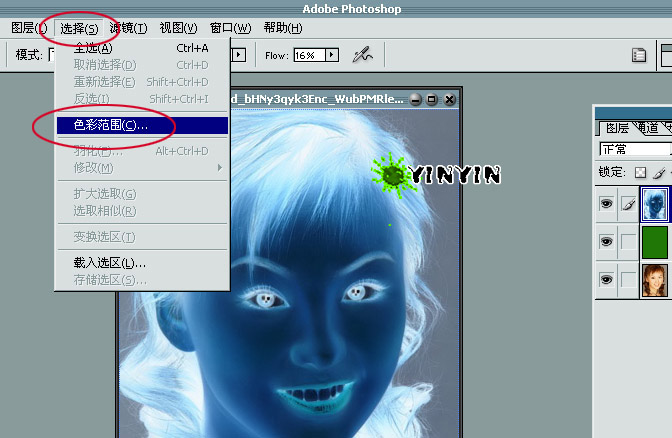
Task: Click 存储选区(S)... save selection entry
Action: pyautogui.click(x=142, y=280)
